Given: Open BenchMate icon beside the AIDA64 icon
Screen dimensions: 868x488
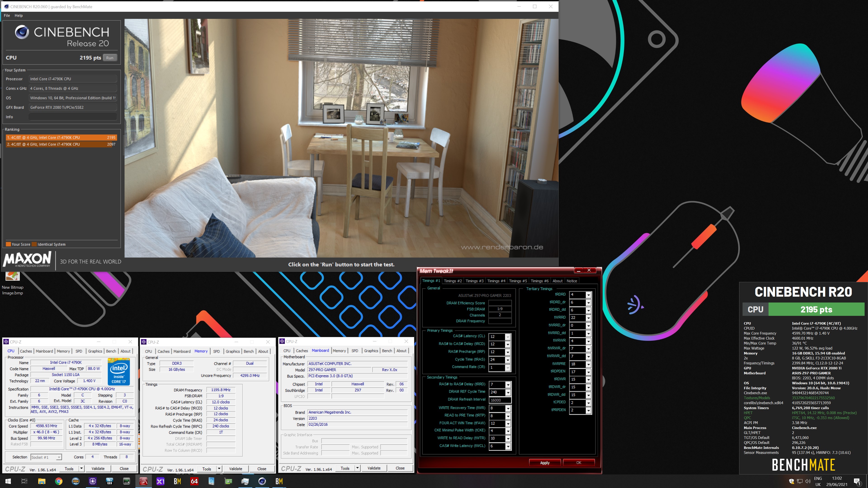Looking at the screenshot, I should tap(178, 481).
